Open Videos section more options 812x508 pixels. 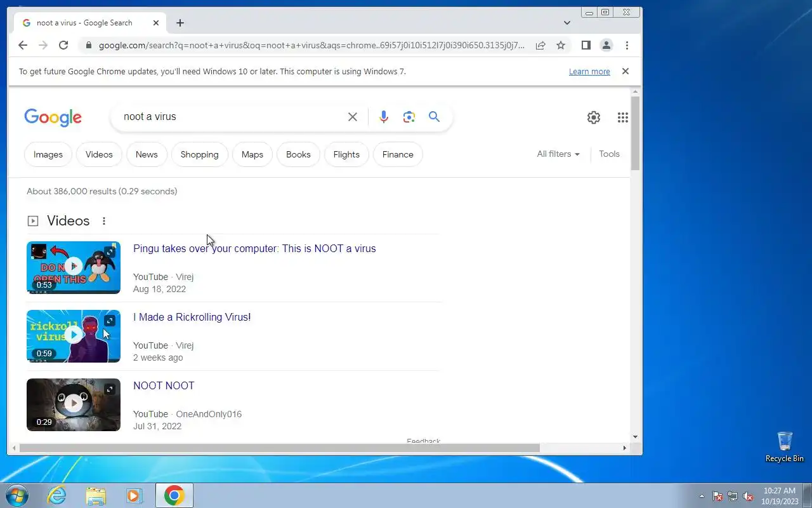[x=104, y=221]
